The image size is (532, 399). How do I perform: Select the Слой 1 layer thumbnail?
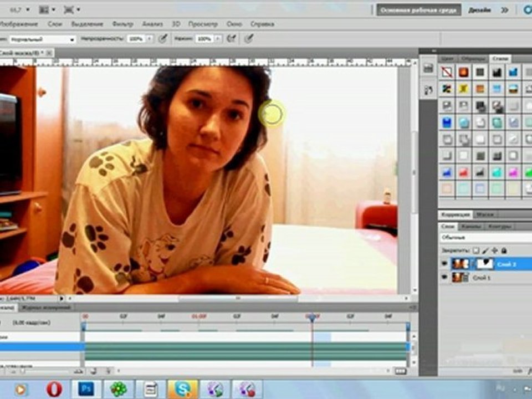[x=461, y=278]
